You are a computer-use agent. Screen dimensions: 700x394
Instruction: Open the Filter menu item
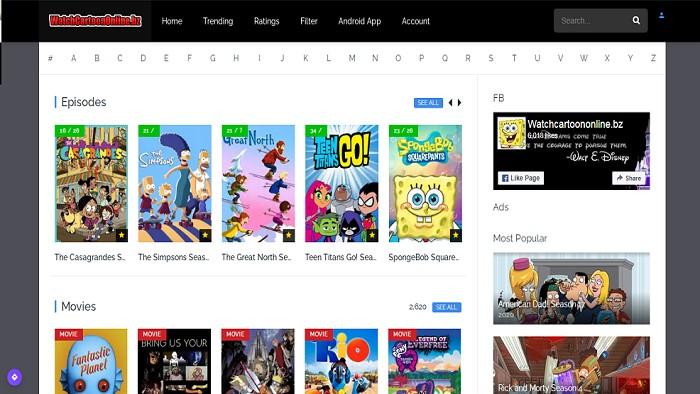pos(308,21)
